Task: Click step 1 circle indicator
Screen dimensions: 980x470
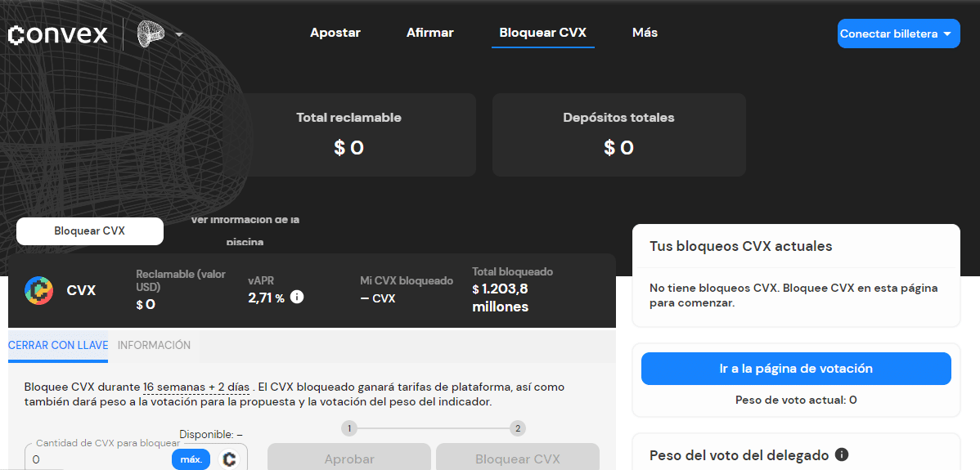Action: click(348, 428)
